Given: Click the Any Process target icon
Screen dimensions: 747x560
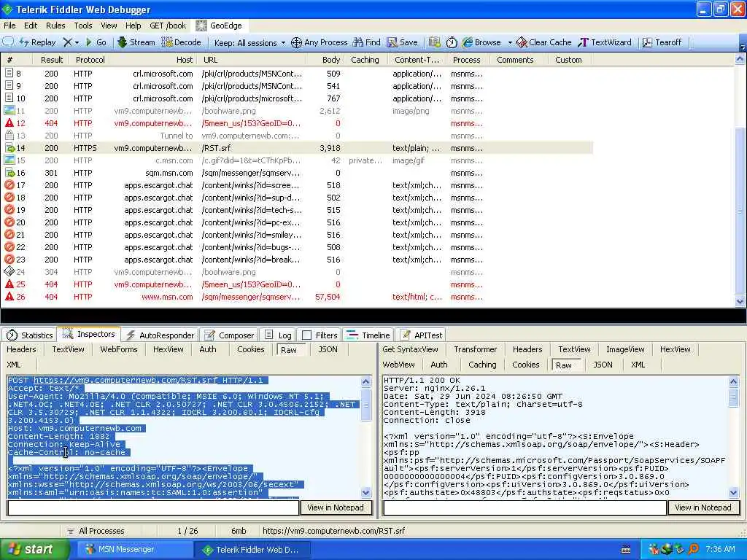Looking at the screenshot, I should (296, 42).
